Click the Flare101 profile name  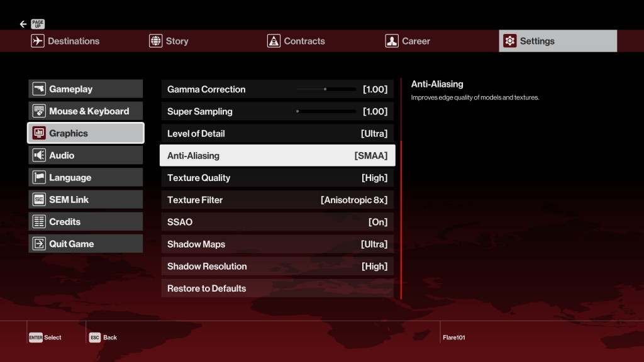click(454, 337)
